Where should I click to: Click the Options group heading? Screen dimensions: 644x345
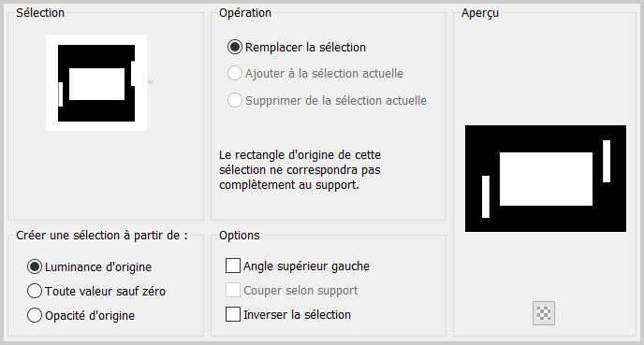click(240, 235)
